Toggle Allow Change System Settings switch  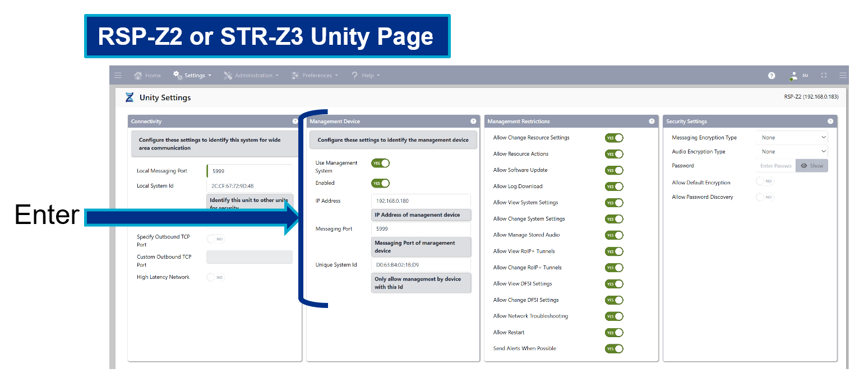point(614,219)
